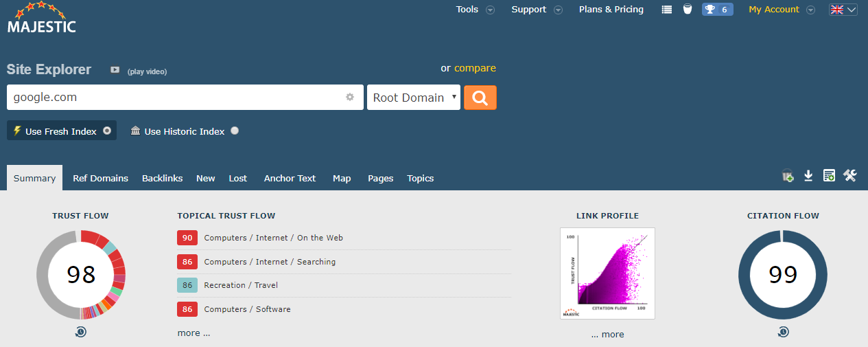The height and width of the screenshot is (347, 868).
Task: Click the gear icon in search field
Action: (x=350, y=98)
